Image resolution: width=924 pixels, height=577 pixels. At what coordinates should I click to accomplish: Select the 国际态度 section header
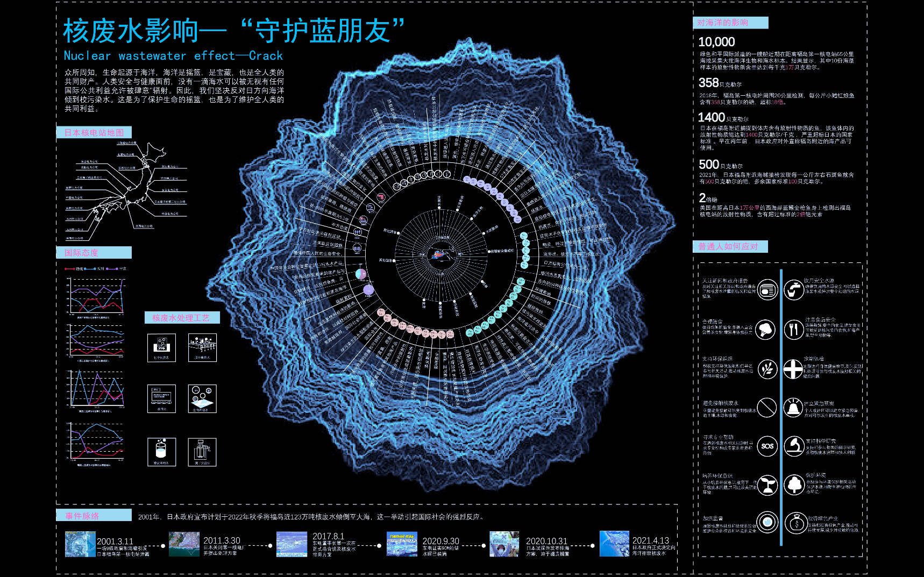pyautogui.click(x=94, y=253)
